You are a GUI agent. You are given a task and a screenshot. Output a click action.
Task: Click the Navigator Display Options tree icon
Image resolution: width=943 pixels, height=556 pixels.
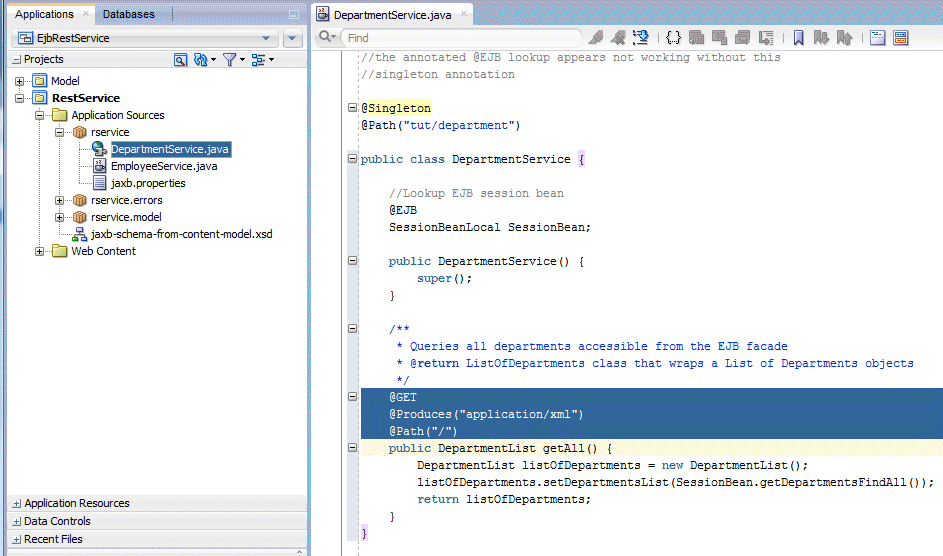click(x=258, y=60)
